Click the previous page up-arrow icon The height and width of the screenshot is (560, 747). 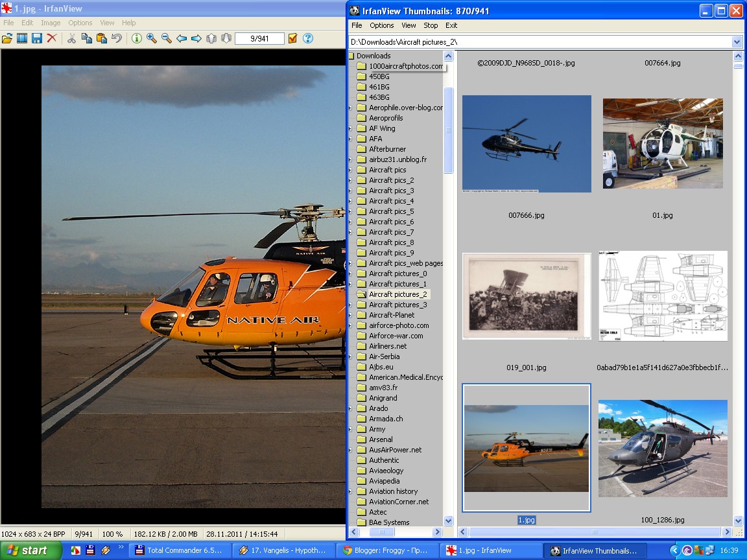coord(211,39)
